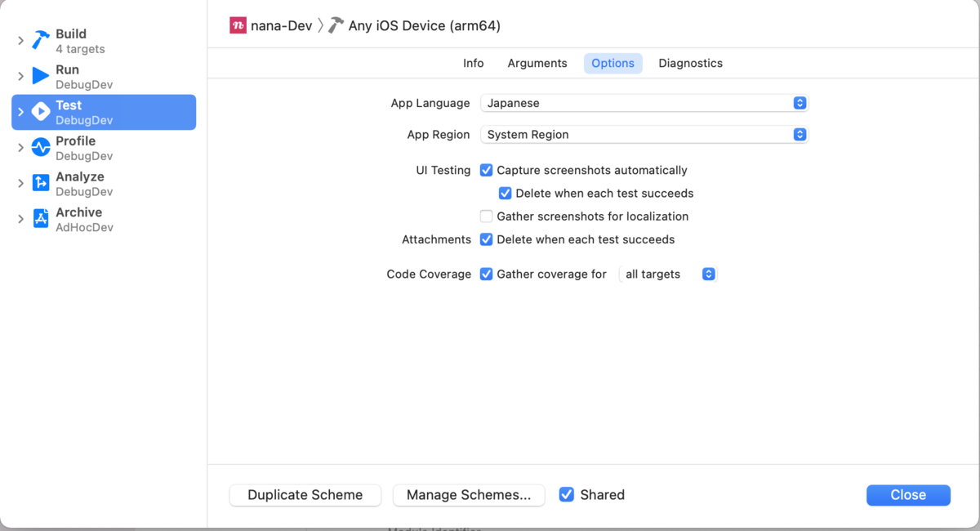Image resolution: width=980 pixels, height=531 pixels.
Task: Open the App Language dropdown
Action: [644, 104]
